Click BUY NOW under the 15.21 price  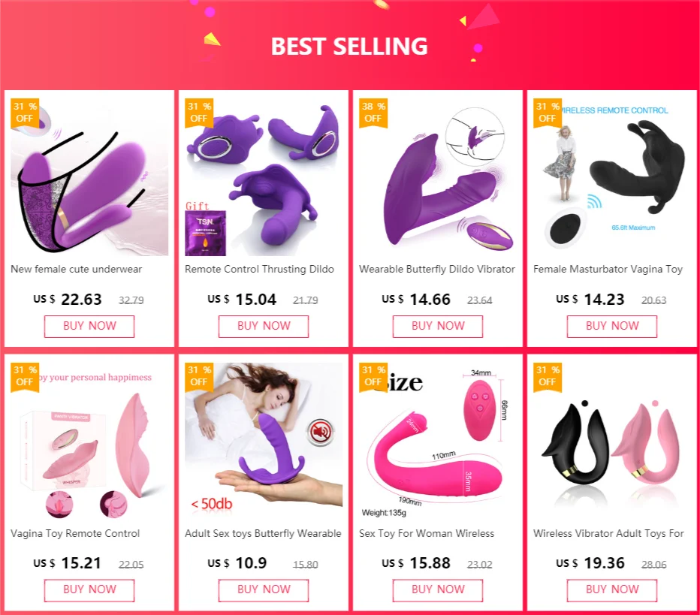tap(89, 590)
